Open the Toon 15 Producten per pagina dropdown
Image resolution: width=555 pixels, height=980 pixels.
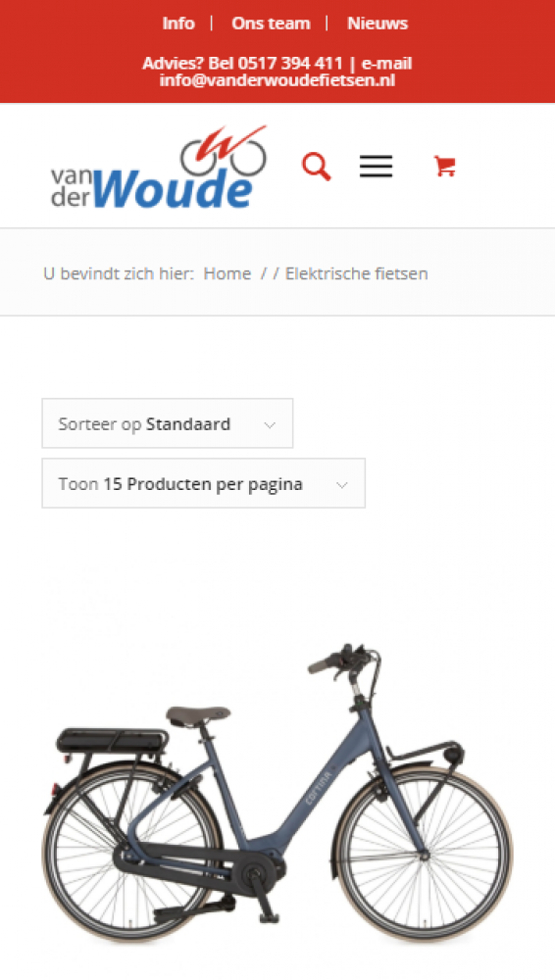point(203,483)
